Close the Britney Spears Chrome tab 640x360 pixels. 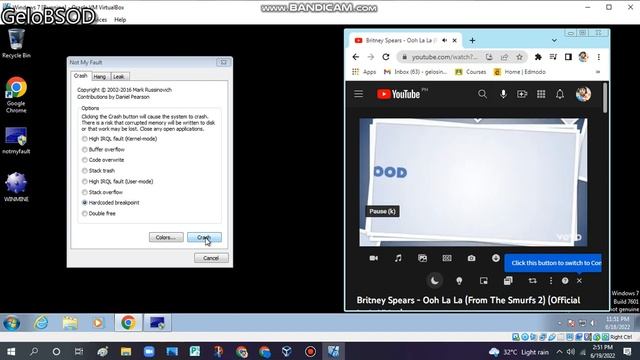pyautogui.click(x=454, y=40)
